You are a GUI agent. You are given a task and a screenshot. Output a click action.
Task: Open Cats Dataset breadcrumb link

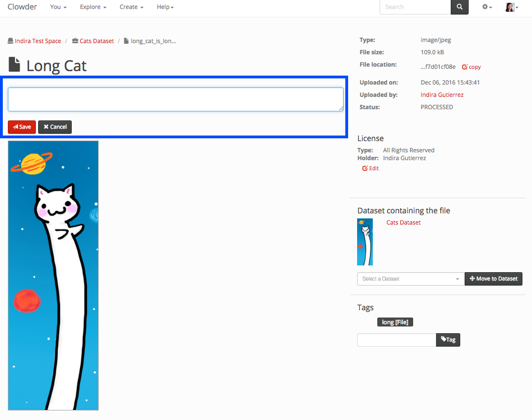pyautogui.click(x=96, y=41)
